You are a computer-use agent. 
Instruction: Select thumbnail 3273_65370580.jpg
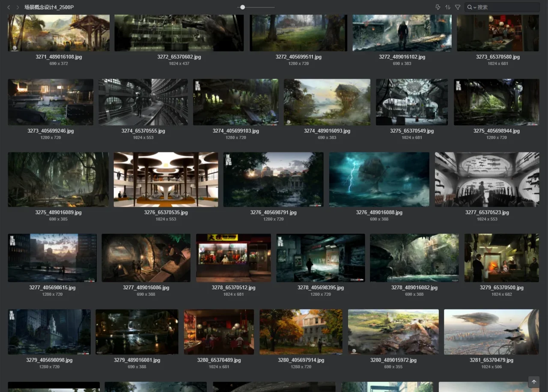(498, 33)
